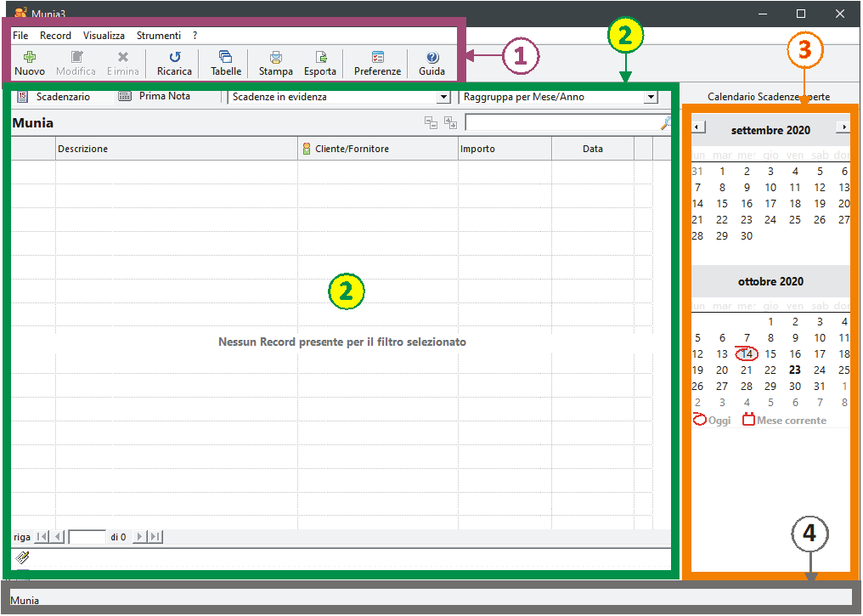Viewport: 863px width, 616px height.
Task: Open the Guida help icon
Action: [431, 58]
